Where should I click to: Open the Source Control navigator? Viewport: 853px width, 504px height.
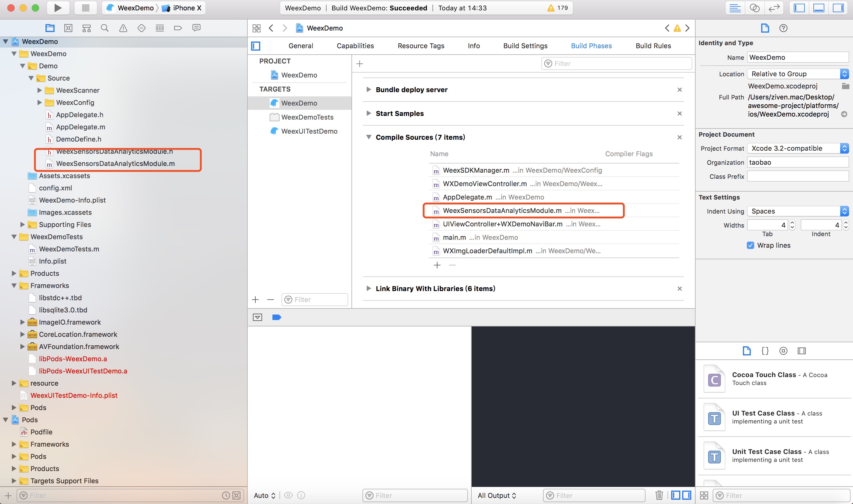pyautogui.click(x=68, y=28)
